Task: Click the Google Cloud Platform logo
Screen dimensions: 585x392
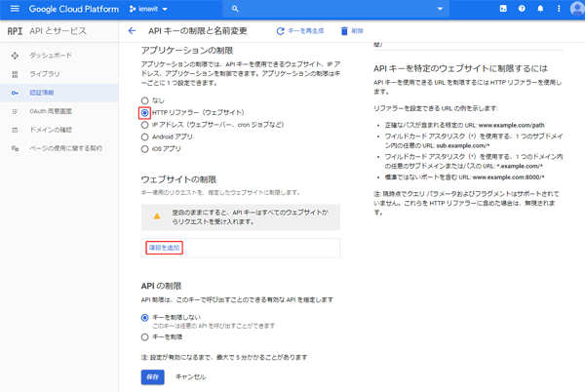Action: 74,9
